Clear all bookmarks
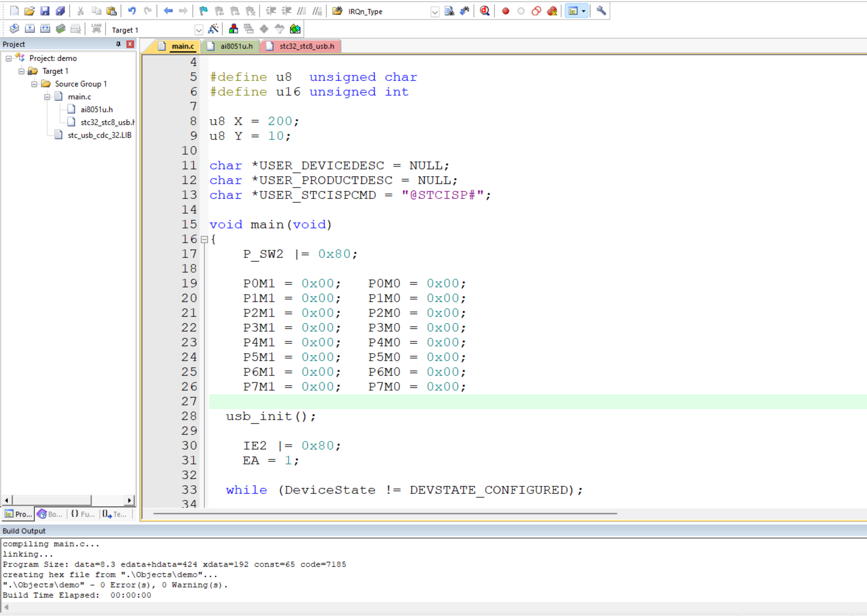867x616 pixels. click(250, 11)
